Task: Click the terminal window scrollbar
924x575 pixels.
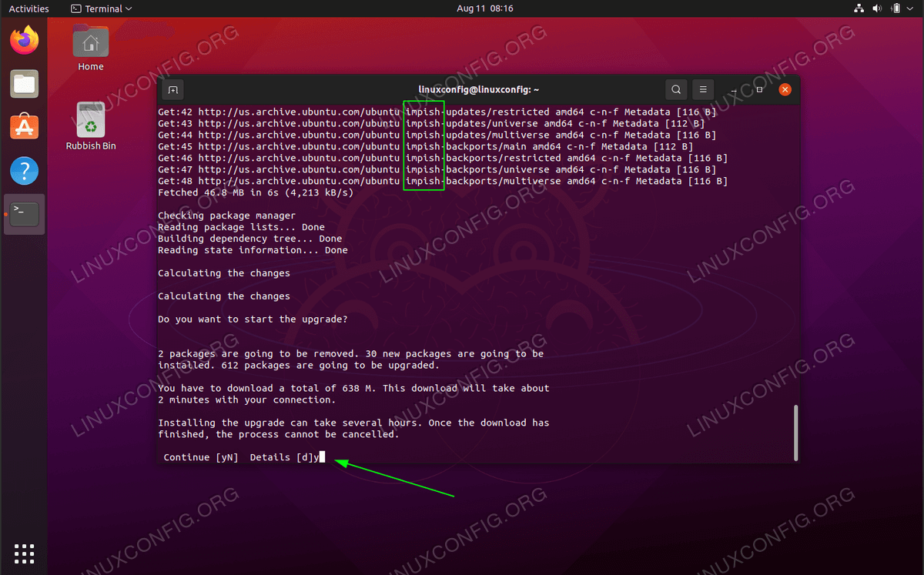Action: 795,431
